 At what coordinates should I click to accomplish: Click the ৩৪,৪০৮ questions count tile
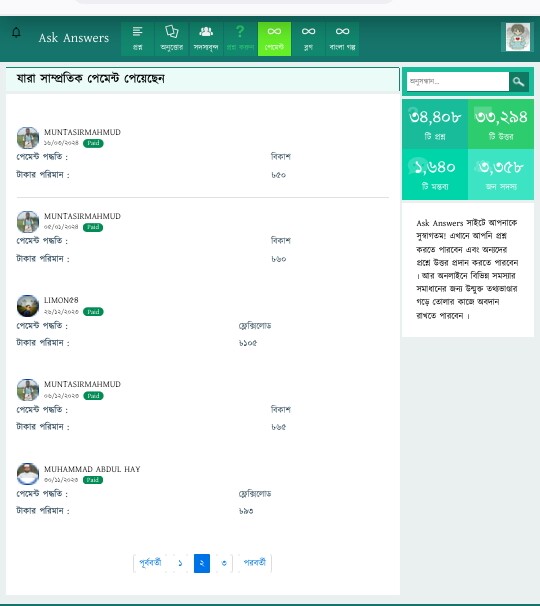pyautogui.click(x=435, y=124)
